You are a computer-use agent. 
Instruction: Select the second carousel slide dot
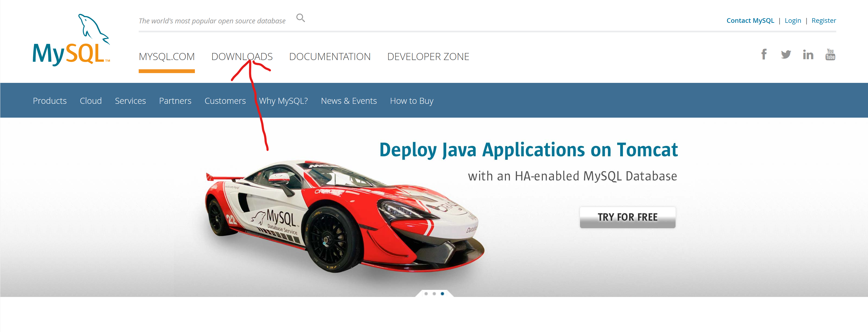click(x=434, y=293)
